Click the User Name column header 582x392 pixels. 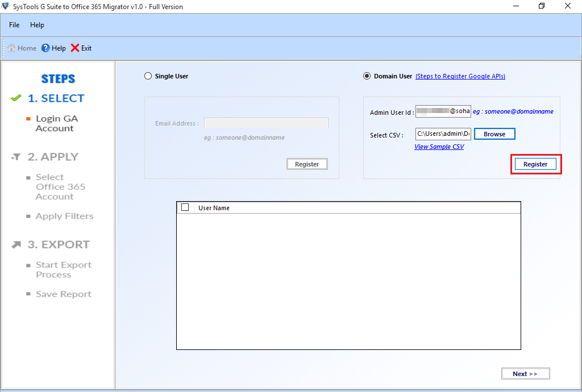[214, 208]
